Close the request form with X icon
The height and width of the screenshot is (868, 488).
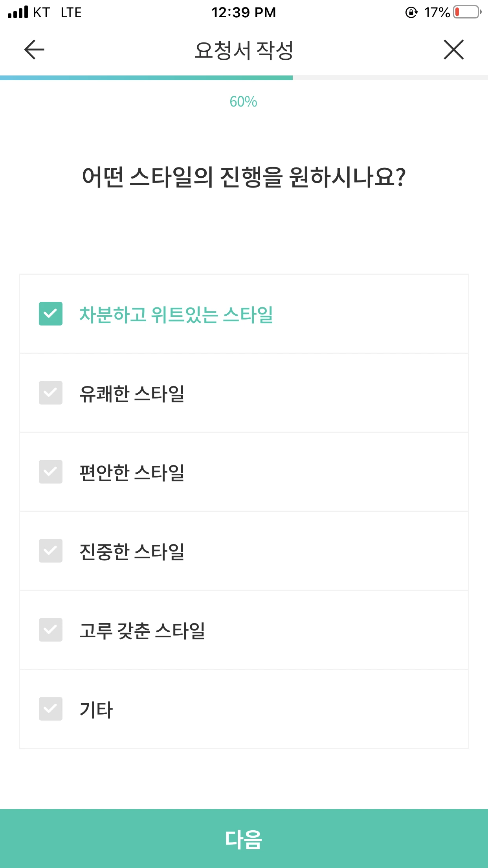click(x=454, y=50)
